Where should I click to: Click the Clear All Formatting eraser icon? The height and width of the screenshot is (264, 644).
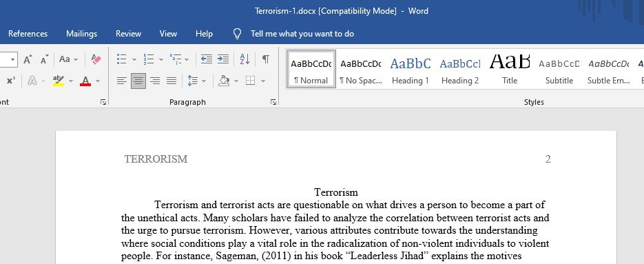point(96,59)
